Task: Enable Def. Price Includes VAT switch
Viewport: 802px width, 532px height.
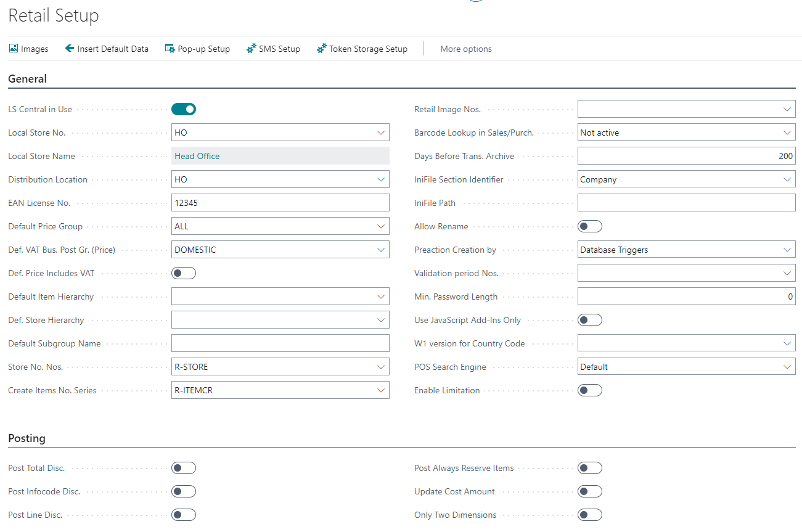Action: coord(184,273)
